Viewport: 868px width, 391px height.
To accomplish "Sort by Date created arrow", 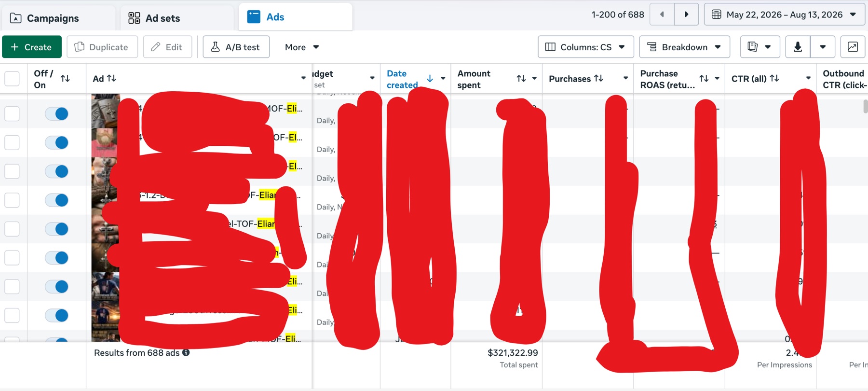I will pos(430,78).
